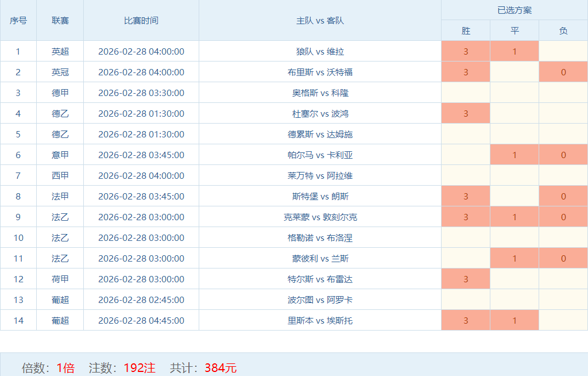The width and height of the screenshot is (588, 376).
Task: Click the 比赛时间 column header
Action: pos(141,20)
